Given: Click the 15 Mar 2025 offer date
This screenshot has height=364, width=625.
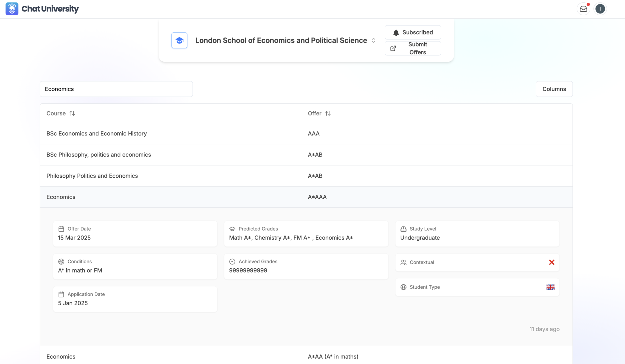Looking at the screenshot, I should [74, 237].
